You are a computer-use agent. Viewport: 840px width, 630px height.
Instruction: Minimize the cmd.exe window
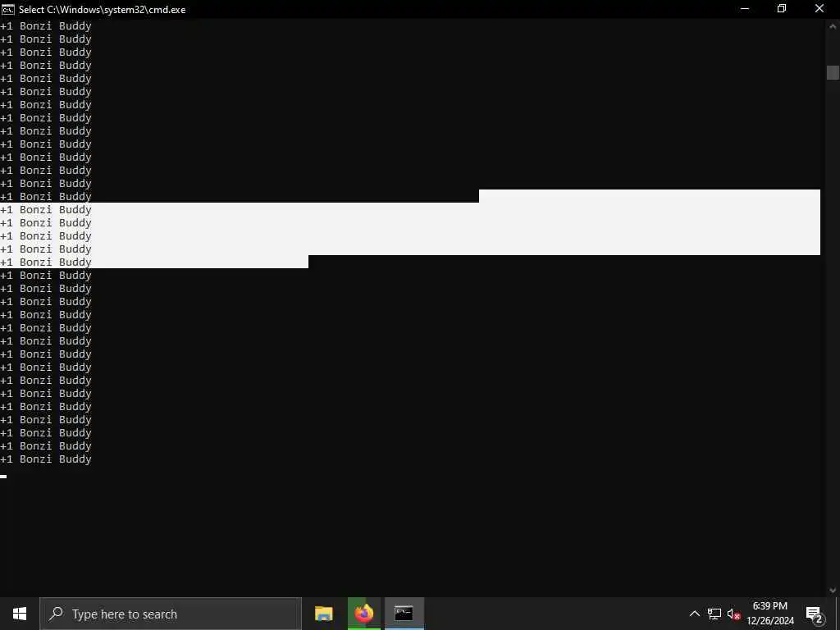(745, 8)
